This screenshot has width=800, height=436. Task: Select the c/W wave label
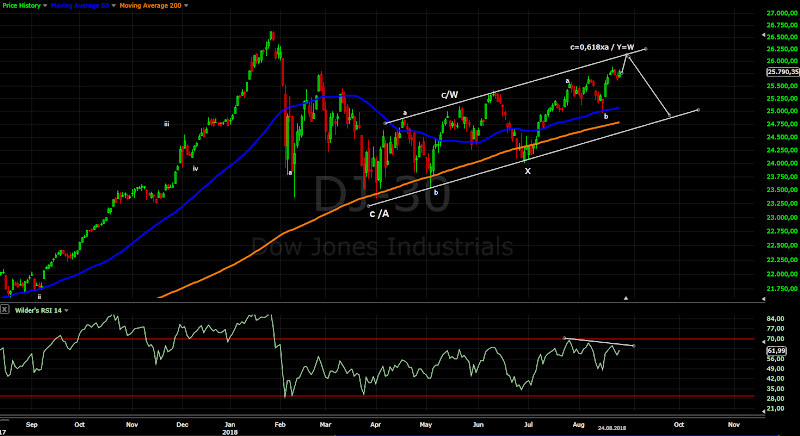pyautogui.click(x=449, y=95)
